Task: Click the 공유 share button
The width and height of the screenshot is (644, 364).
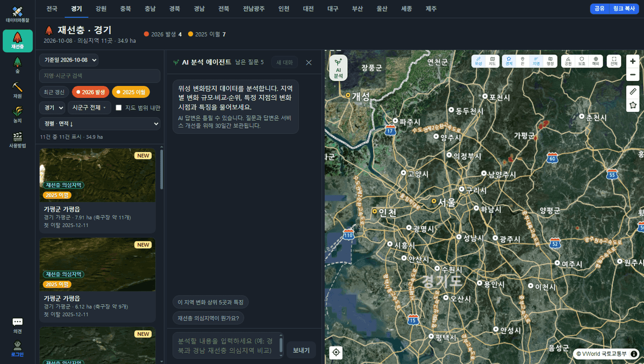Action: click(599, 9)
